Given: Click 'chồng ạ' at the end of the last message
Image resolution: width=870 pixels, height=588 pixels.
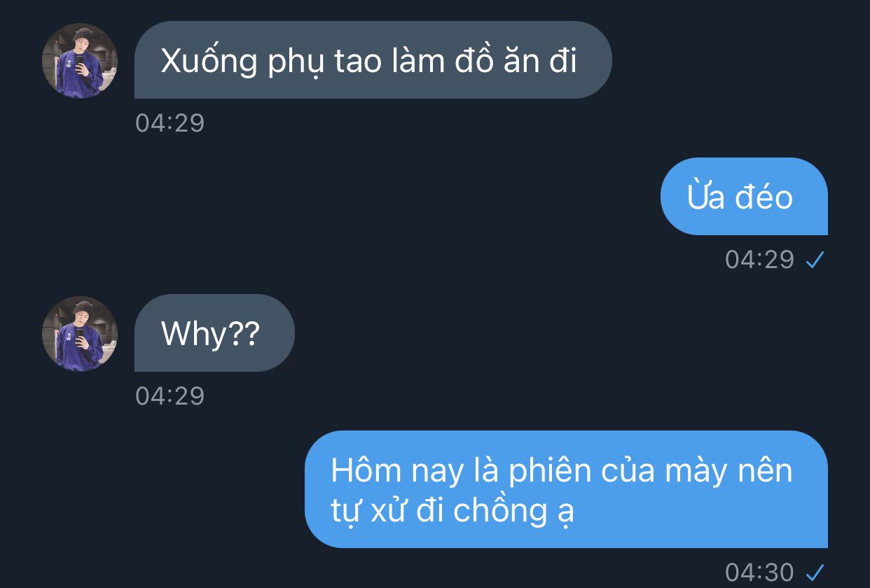Looking at the screenshot, I should (514, 511).
